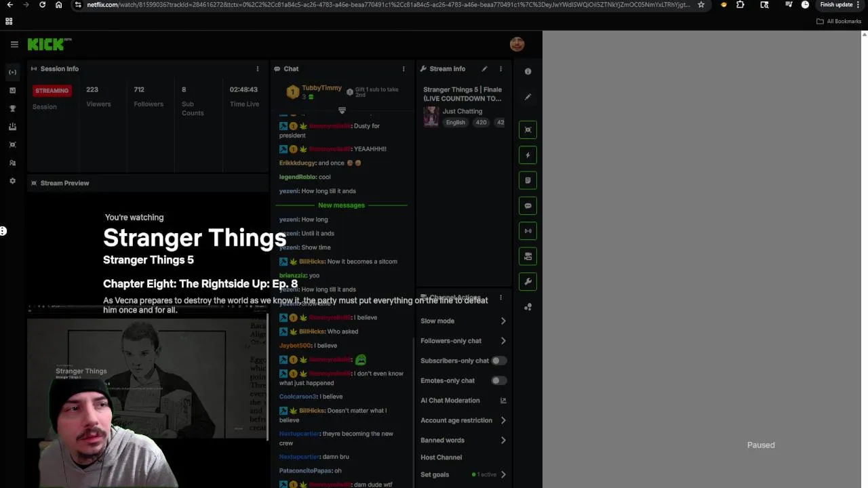Open the user profile avatar menu
Screen dimensions: 868x488
click(517, 44)
